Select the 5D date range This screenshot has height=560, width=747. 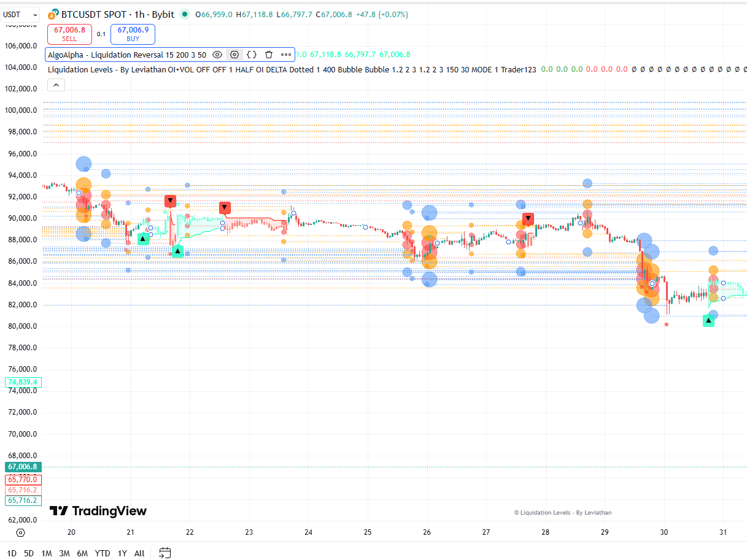click(29, 553)
